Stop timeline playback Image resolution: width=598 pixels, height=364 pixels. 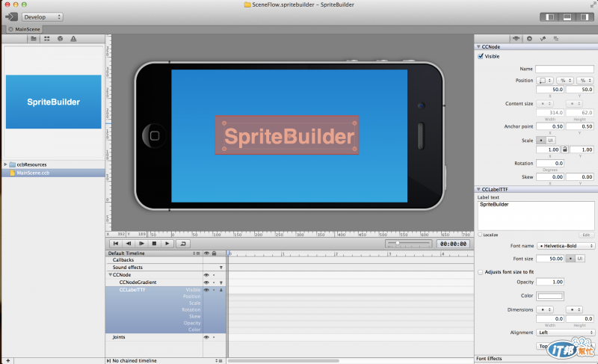point(154,244)
